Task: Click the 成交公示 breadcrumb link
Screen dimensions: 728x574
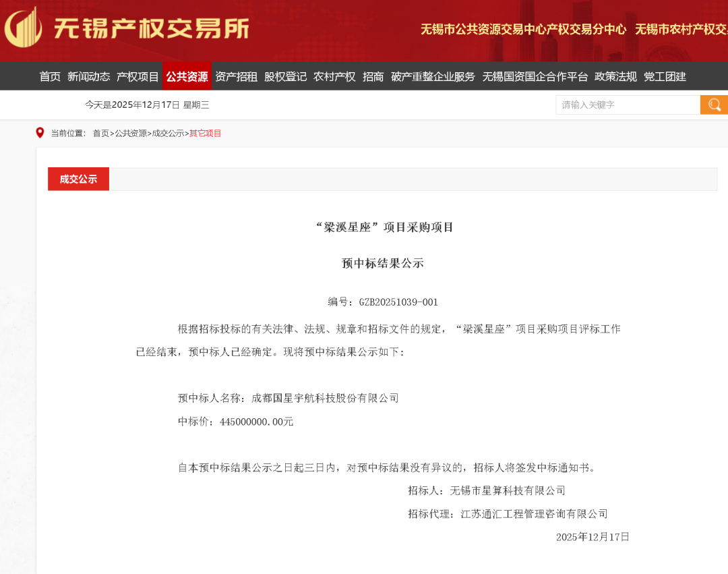Action: coord(168,134)
